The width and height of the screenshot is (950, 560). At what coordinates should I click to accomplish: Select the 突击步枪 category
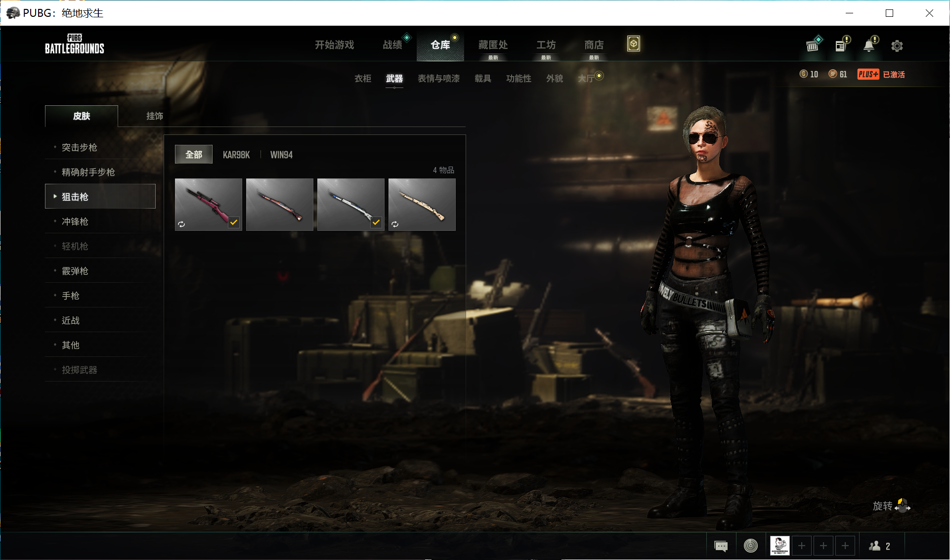(x=100, y=147)
